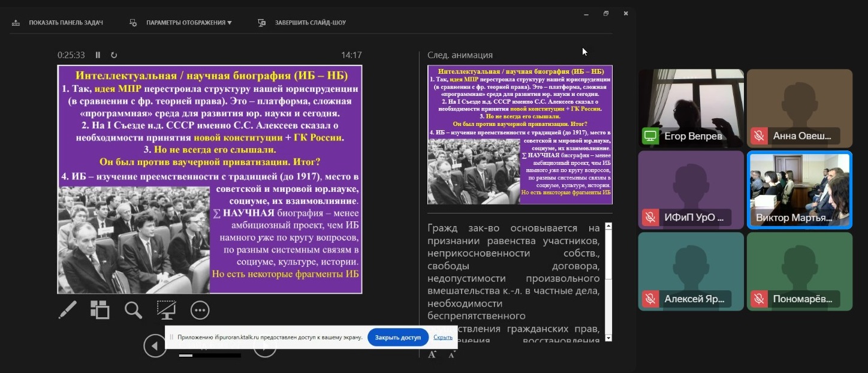Pause the presentation timer
868x373 pixels.
click(x=98, y=55)
